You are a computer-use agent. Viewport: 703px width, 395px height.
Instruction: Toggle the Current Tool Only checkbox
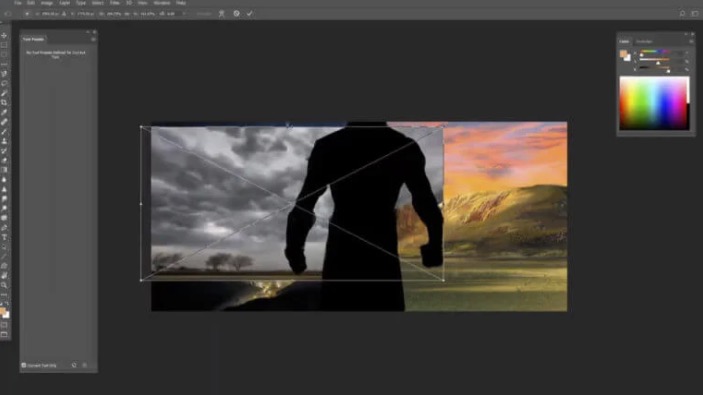point(24,365)
